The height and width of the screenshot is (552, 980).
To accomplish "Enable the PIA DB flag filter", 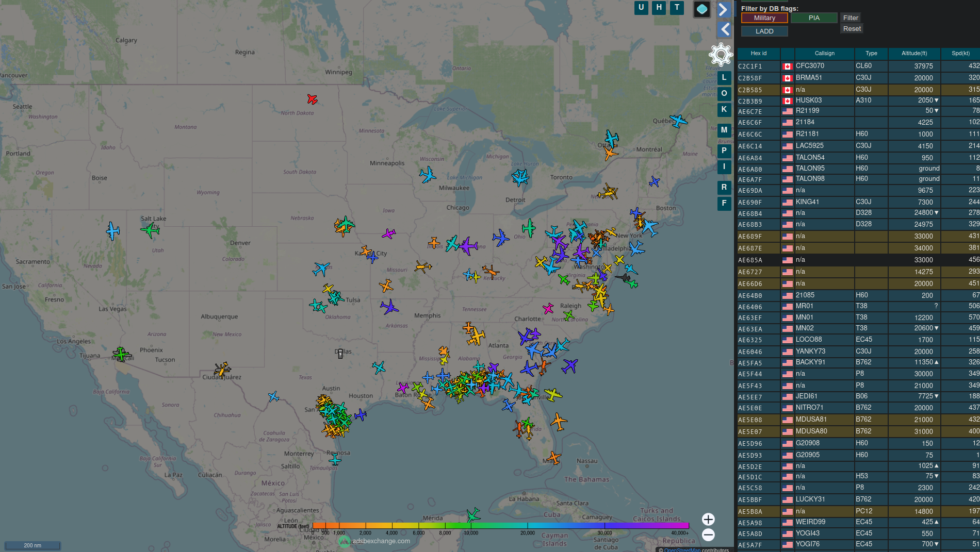I will click(x=814, y=18).
